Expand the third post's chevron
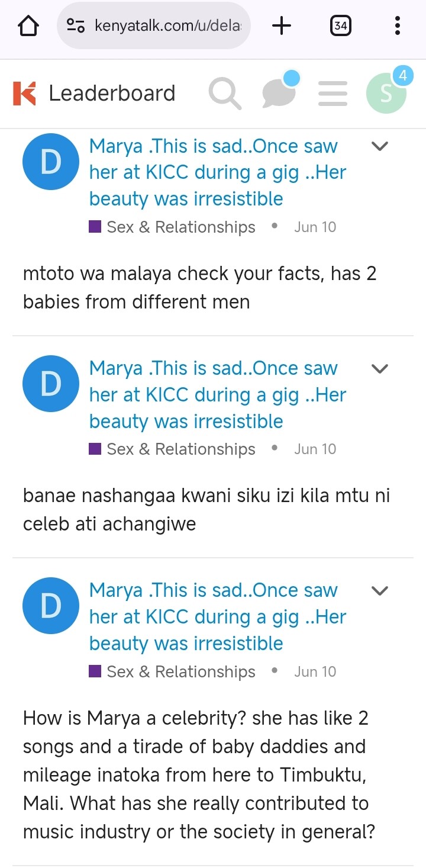 379,591
